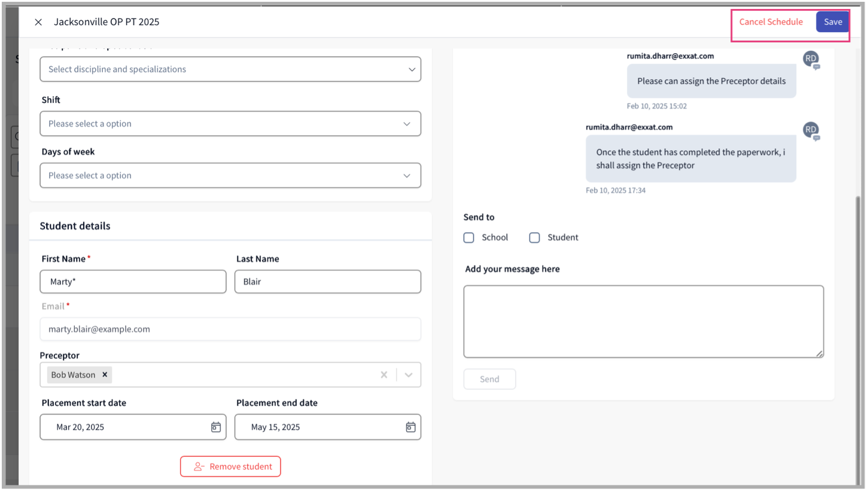The image size is (868, 491).
Task: Click RD avatar beside second message
Action: [811, 129]
